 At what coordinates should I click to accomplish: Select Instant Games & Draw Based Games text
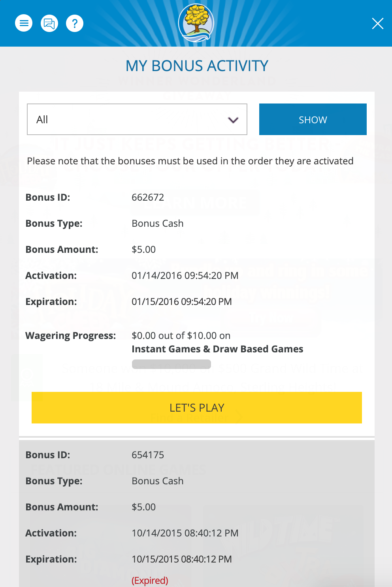pyautogui.click(x=217, y=349)
